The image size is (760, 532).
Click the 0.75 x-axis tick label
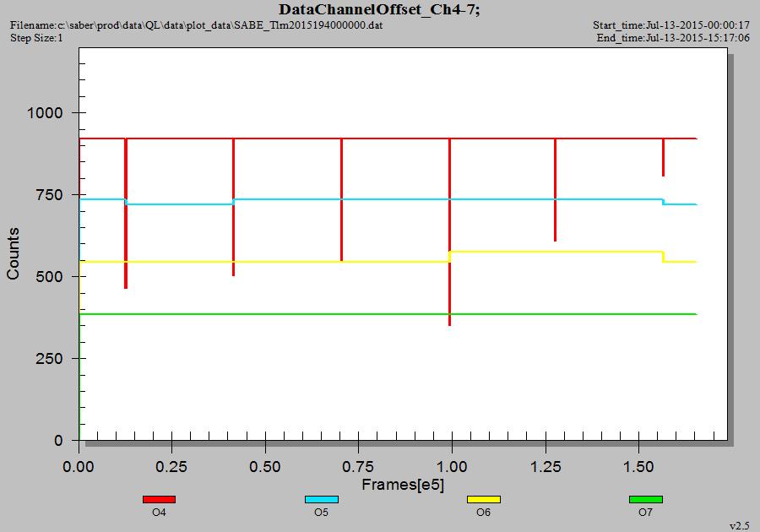[358, 467]
